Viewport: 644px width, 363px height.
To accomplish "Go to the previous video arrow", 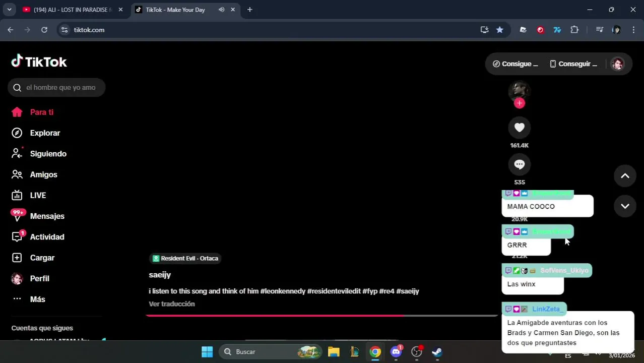I will (625, 176).
